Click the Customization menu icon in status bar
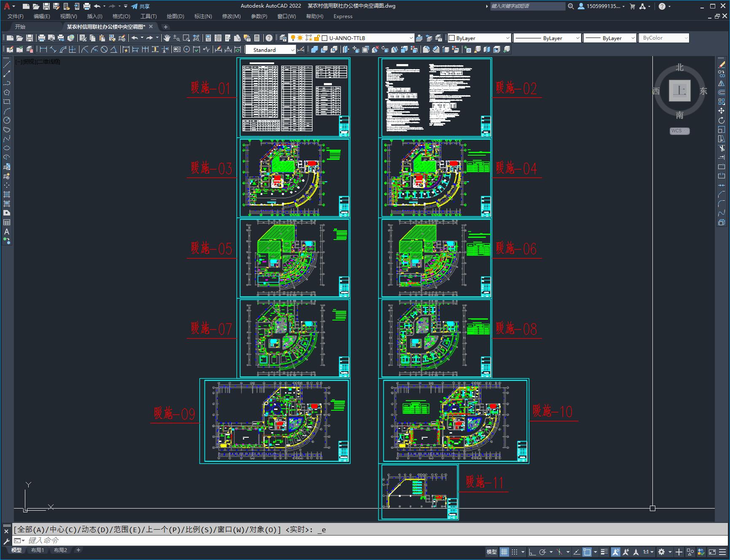The image size is (730, 560). [723, 552]
